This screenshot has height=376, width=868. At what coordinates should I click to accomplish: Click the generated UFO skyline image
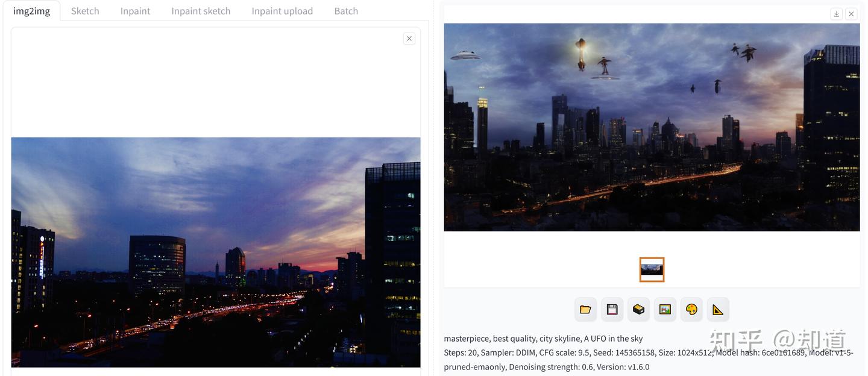(652, 127)
